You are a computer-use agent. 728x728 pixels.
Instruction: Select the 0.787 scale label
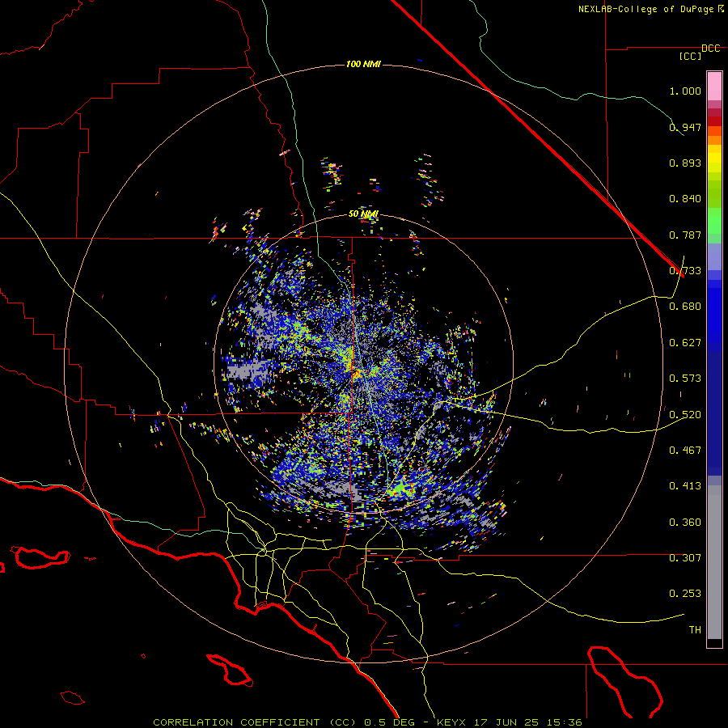tap(685, 235)
